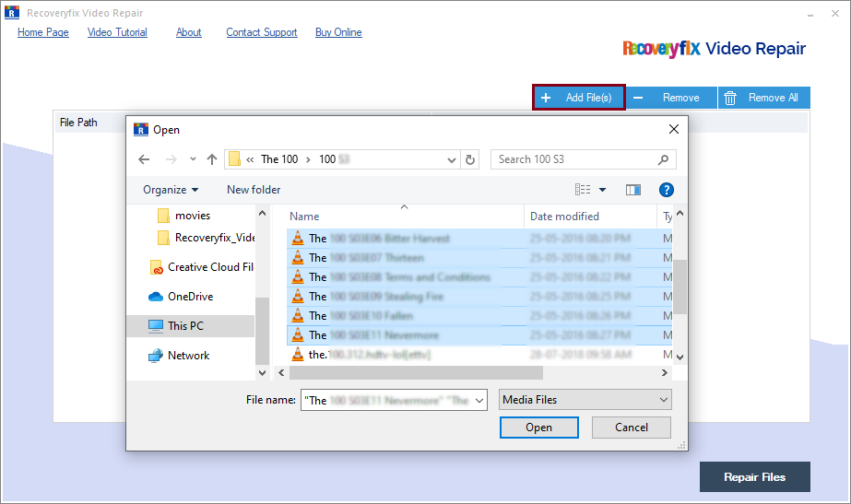
Task: Open the Video Tutorial link
Action: pos(117,32)
